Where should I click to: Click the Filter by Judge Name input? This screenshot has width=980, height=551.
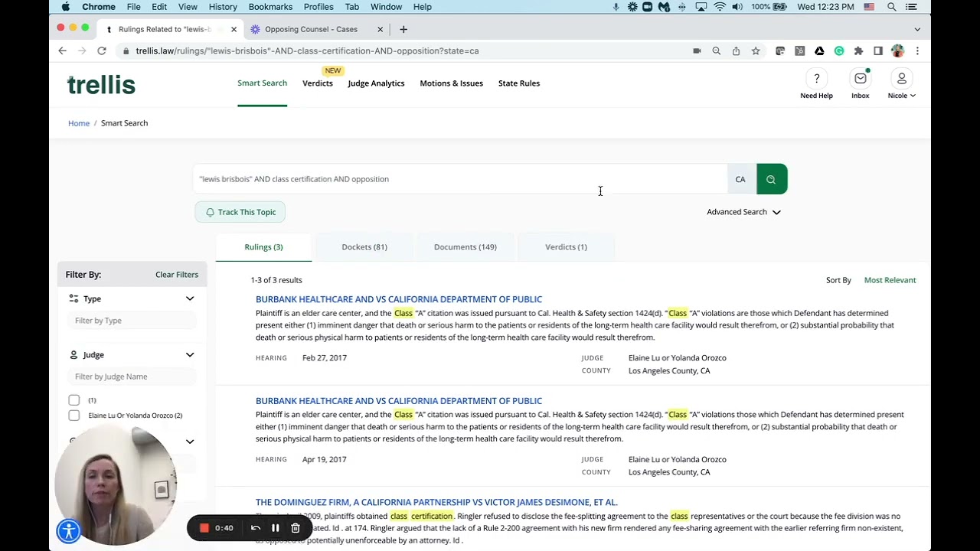pyautogui.click(x=132, y=377)
